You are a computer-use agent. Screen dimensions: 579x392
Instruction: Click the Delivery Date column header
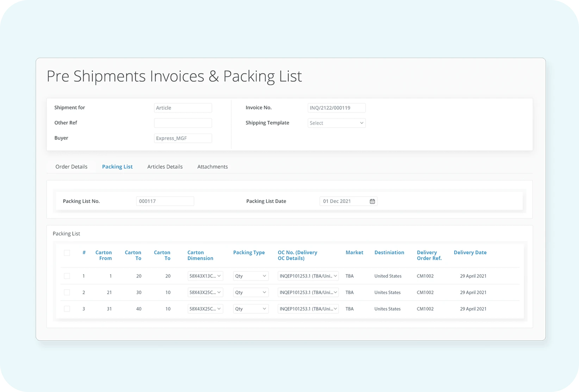(x=470, y=253)
